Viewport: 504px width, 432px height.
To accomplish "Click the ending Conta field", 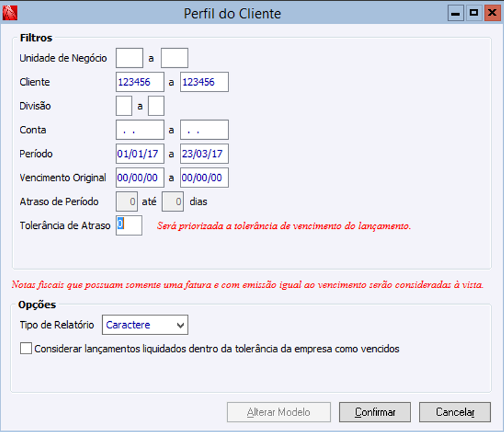I will tap(204, 130).
